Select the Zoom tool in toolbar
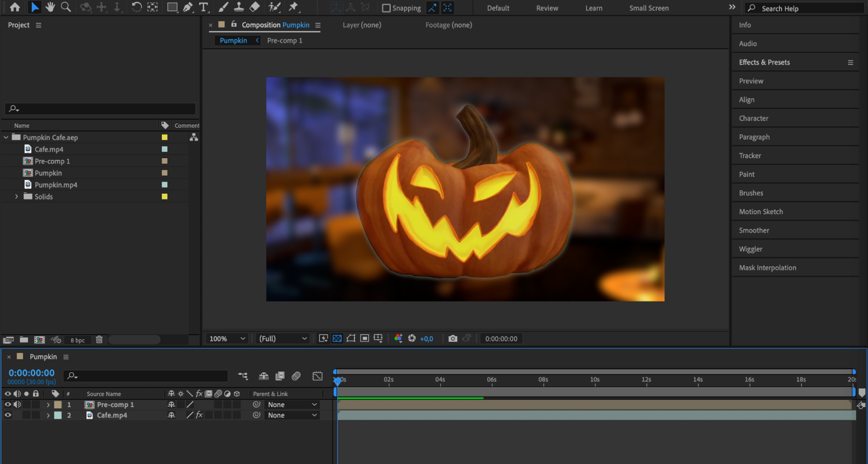The image size is (868, 464). pos(66,7)
